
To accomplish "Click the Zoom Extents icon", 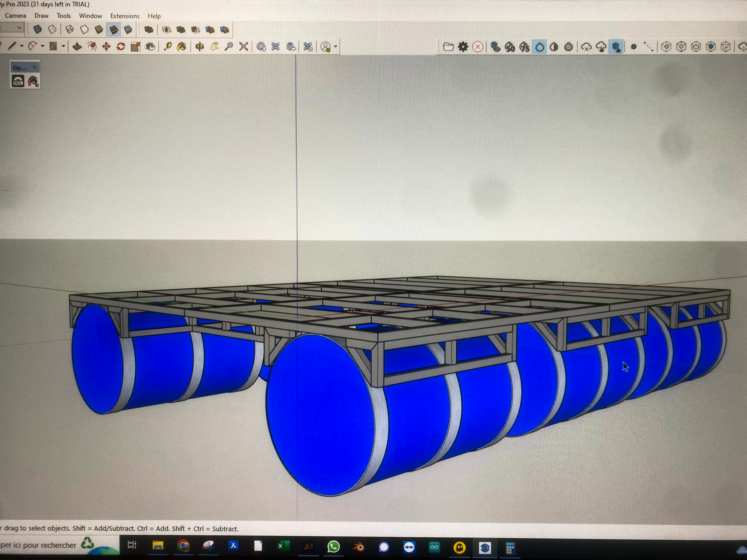I will pyautogui.click(x=244, y=47).
